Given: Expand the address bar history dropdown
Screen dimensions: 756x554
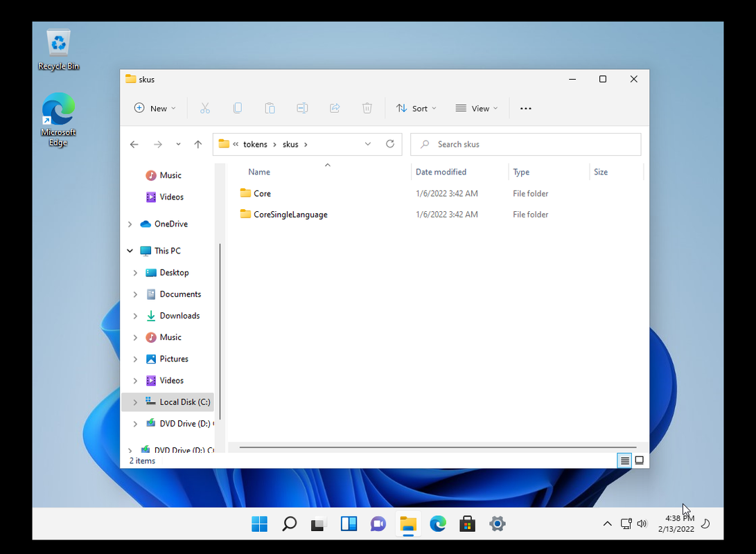Looking at the screenshot, I should 368,144.
